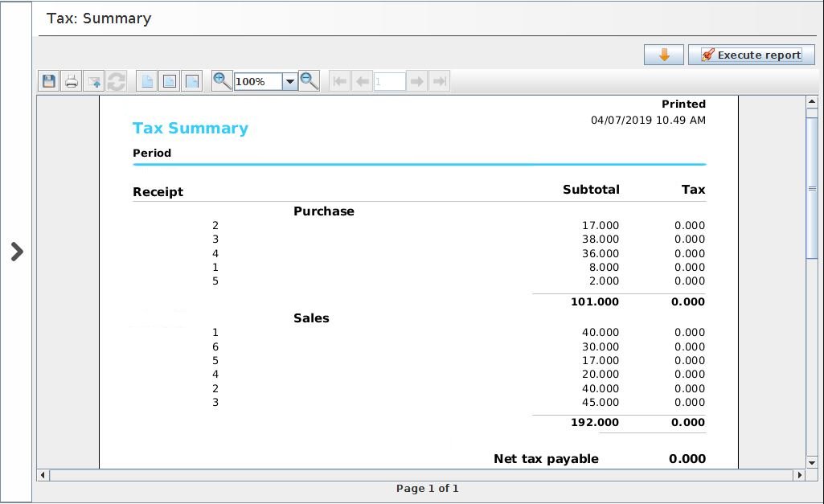This screenshot has width=824, height=504.
Task: Select 100% in the zoom level box
Action: tap(259, 80)
